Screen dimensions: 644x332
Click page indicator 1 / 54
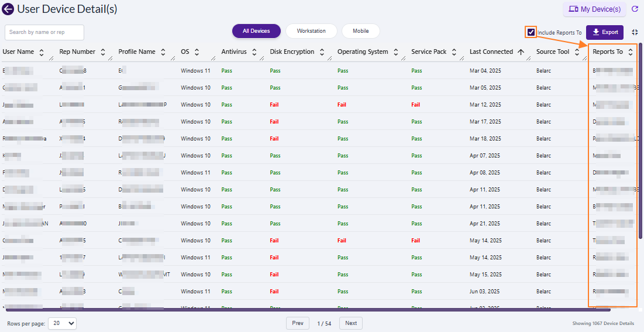coord(325,323)
